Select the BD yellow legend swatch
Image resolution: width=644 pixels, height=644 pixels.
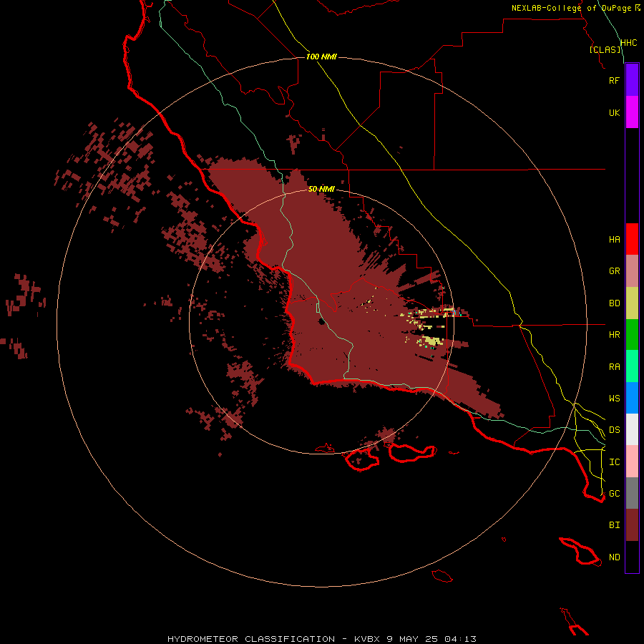coord(632,303)
